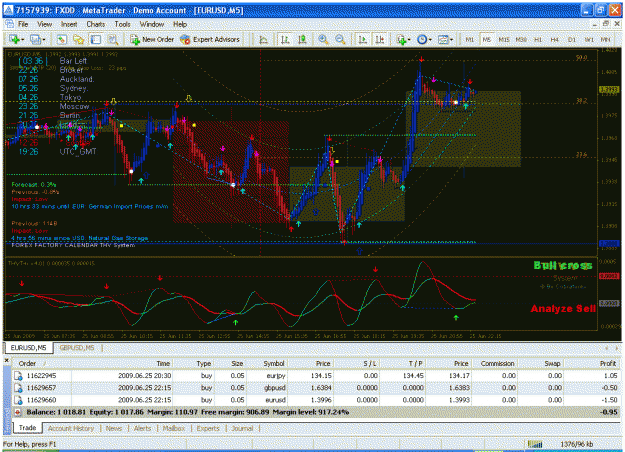Expand the Indicators dropdown arrow
Image resolution: width=625 pixels, height=452 pixels.
(x=409, y=40)
